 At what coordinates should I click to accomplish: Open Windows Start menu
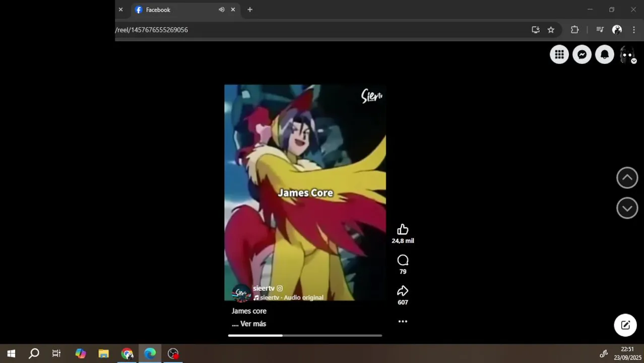[x=11, y=353]
